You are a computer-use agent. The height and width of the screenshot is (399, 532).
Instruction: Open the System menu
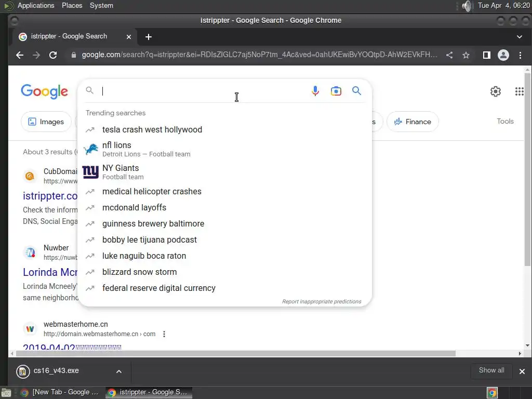[101, 5]
